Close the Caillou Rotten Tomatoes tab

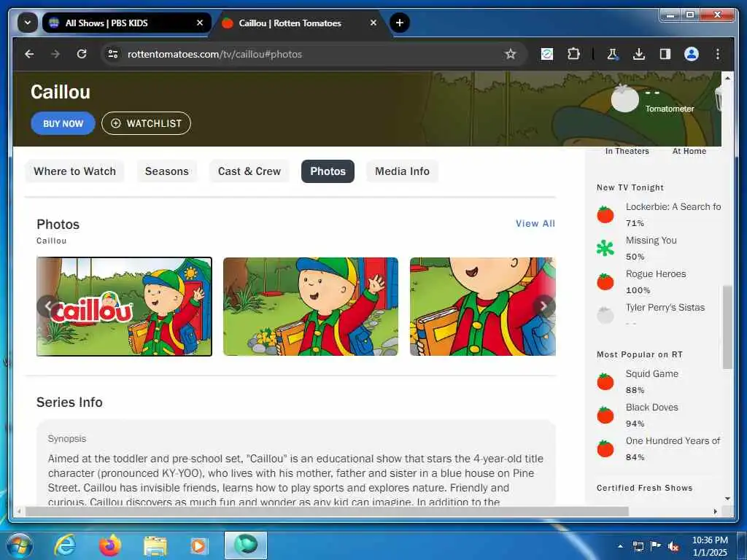tap(373, 23)
